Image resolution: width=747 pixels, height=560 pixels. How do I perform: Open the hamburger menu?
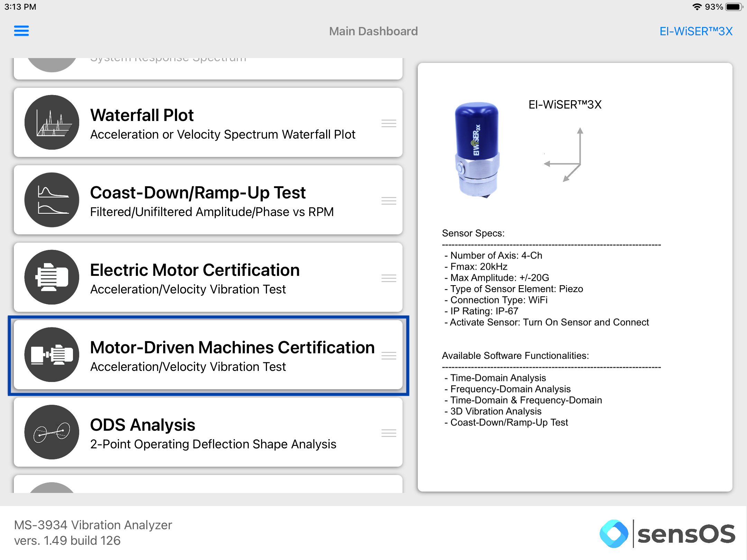pyautogui.click(x=21, y=31)
